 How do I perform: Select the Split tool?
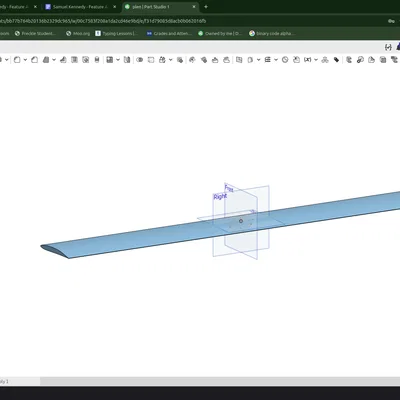point(151,60)
